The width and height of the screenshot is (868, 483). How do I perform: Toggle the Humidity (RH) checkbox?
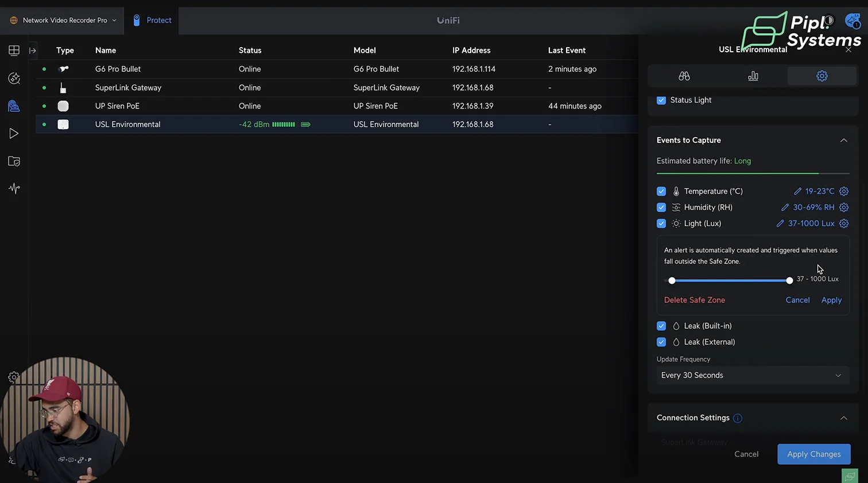coord(661,207)
